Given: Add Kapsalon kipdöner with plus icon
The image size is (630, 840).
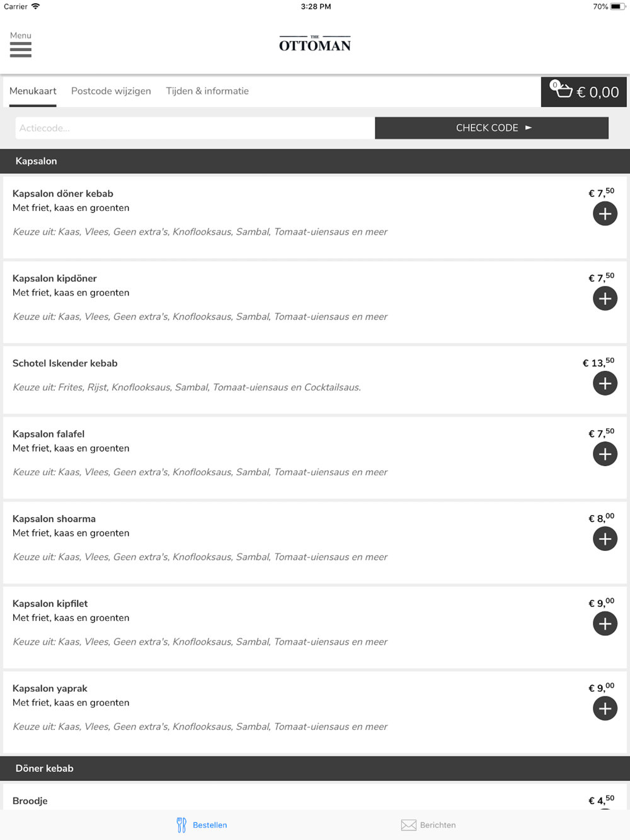Looking at the screenshot, I should click(x=605, y=298).
